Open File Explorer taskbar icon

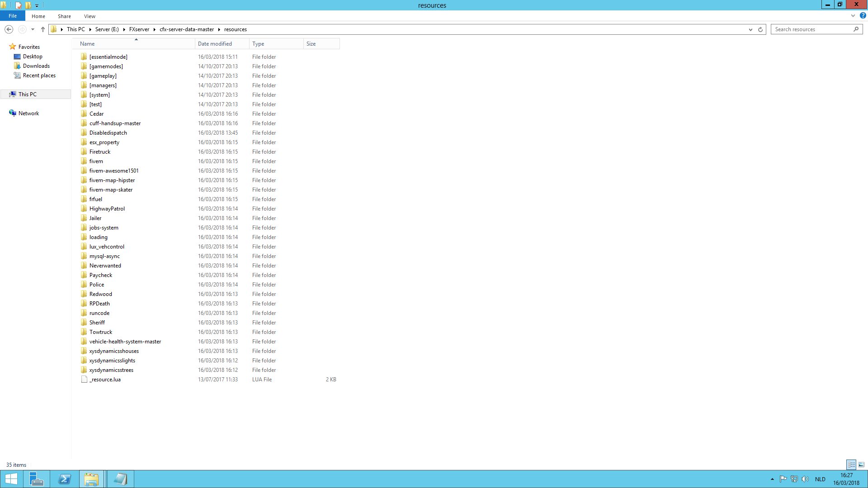click(x=91, y=479)
